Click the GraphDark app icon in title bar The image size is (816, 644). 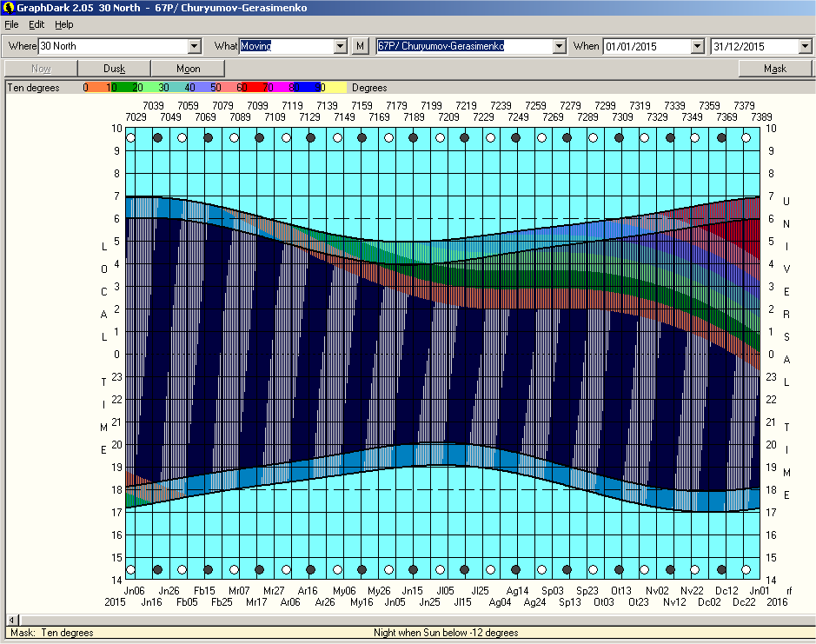pyautogui.click(x=8, y=8)
